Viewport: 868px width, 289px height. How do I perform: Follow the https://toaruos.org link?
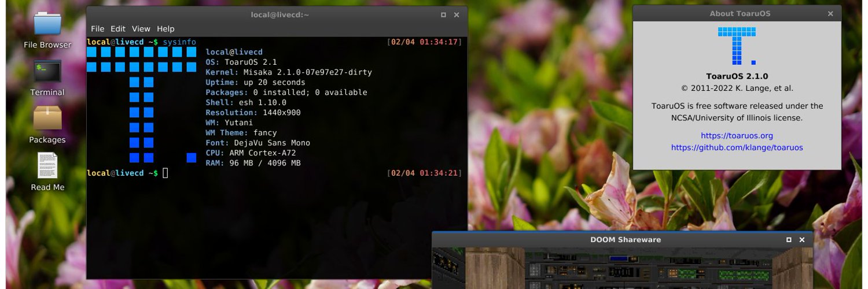click(737, 136)
